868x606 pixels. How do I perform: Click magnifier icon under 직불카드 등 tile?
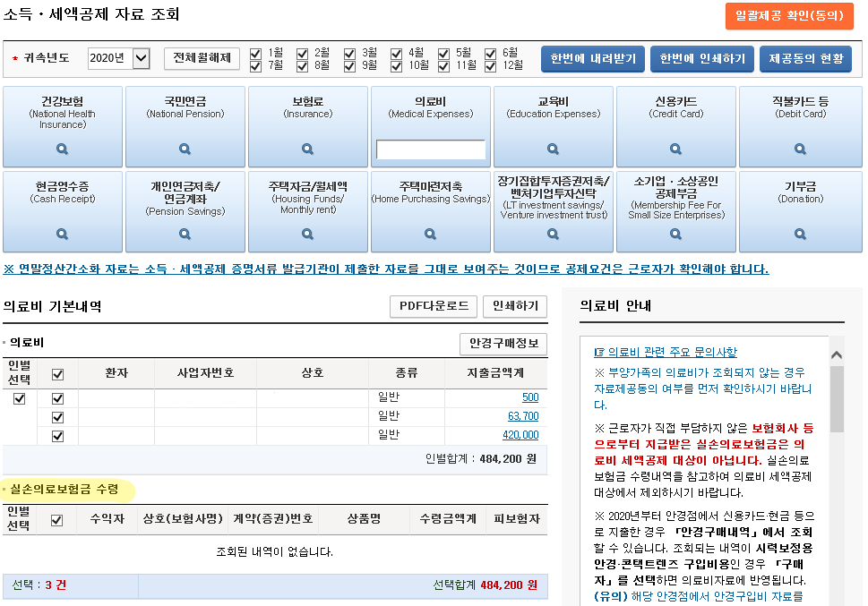[x=801, y=149]
